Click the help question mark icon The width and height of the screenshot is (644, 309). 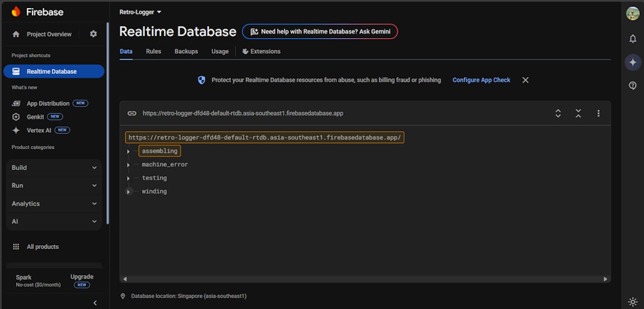[x=633, y=86]
